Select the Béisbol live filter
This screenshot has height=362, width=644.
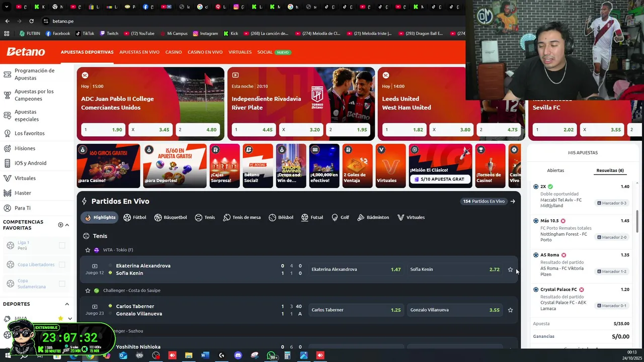point(281,217)
